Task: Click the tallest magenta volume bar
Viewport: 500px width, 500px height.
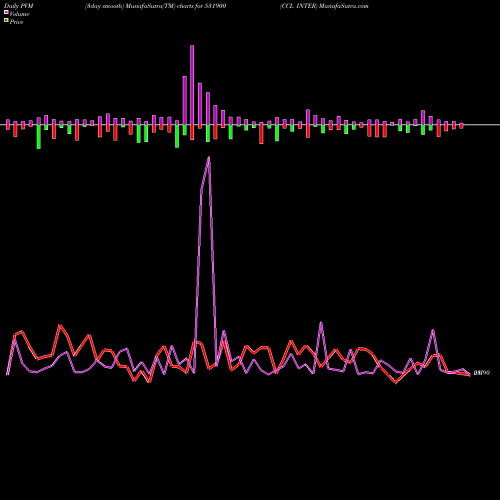Action: tap(192, 85)
